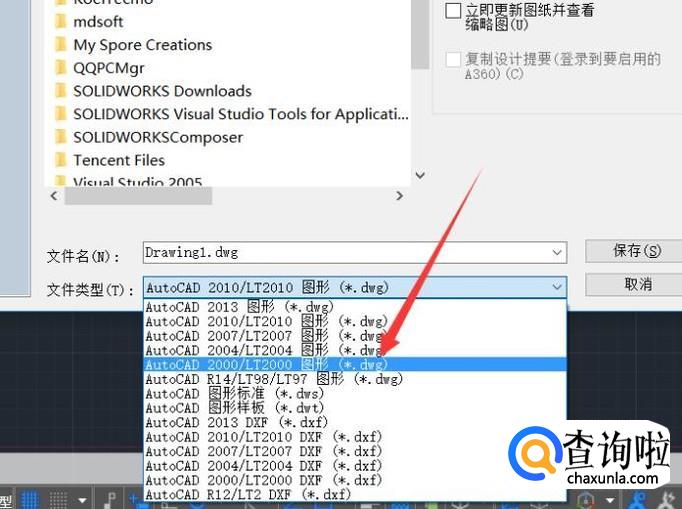Click the wrench customization icon in status bar
The width and height of the screenshot is (682, 509).
click(x=667, y=500)
